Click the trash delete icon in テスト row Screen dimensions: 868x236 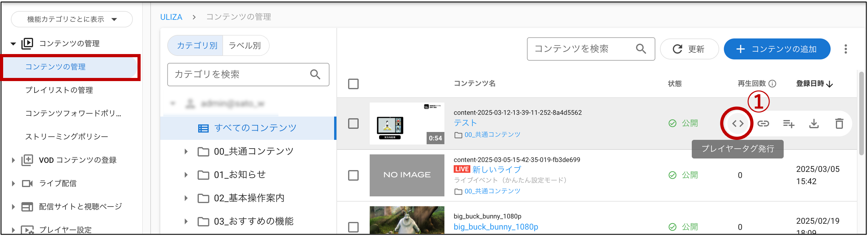click(839, 123)
